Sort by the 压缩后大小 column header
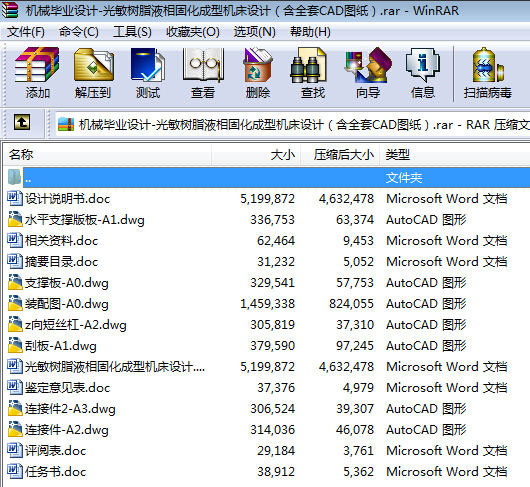Image resolution: width=530 pixels, height=487 pixels. [340, 155]
